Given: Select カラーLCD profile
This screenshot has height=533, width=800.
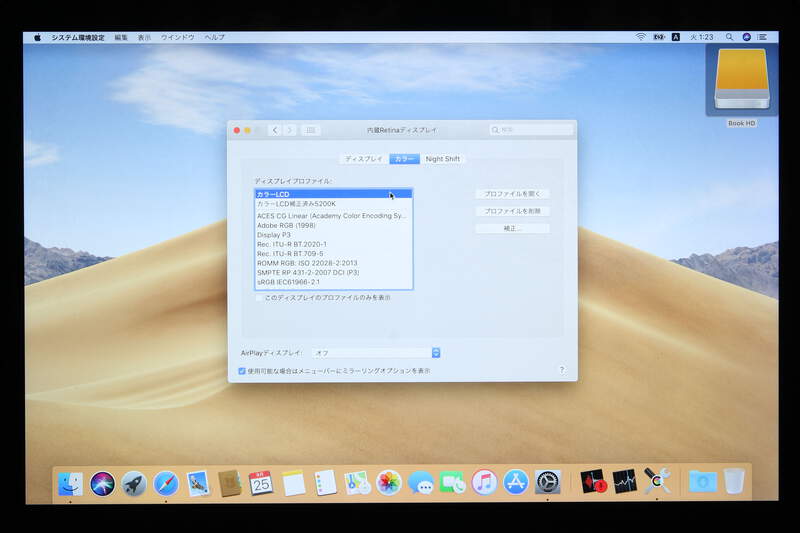Looking at the screenshot, I should pyautogui.click(x=334, y=194).
